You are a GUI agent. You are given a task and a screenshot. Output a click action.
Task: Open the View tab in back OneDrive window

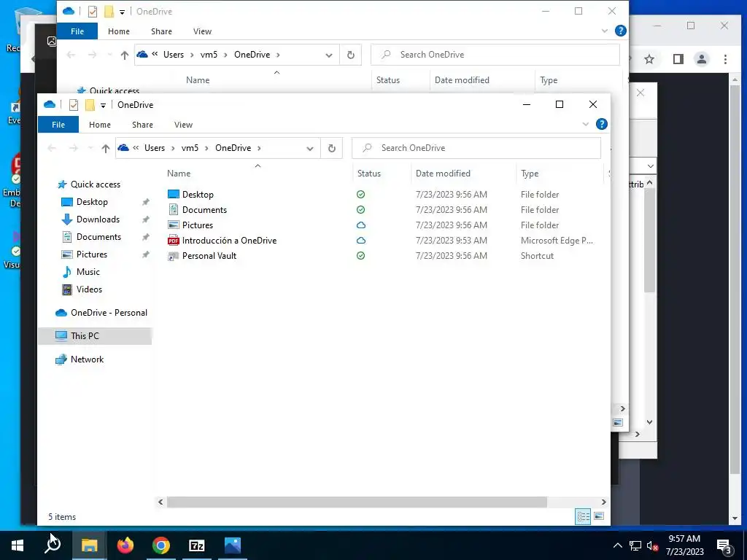pos(203,31)
